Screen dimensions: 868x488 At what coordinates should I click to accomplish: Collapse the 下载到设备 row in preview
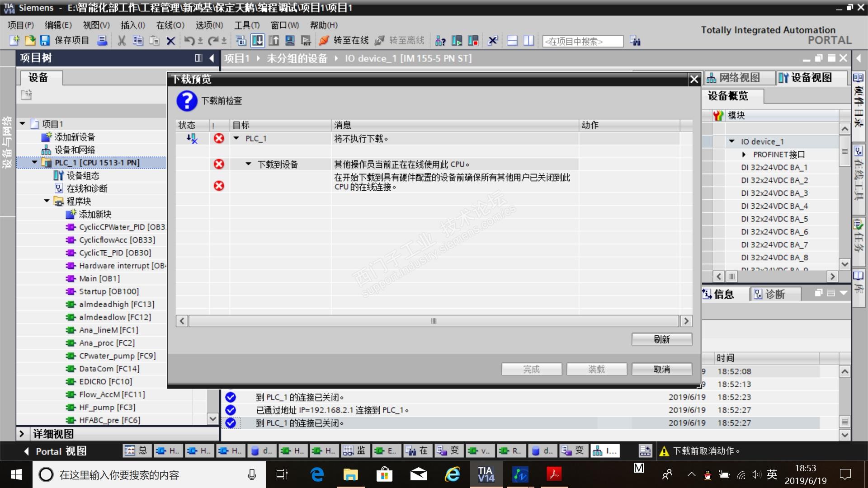point(248,164)
